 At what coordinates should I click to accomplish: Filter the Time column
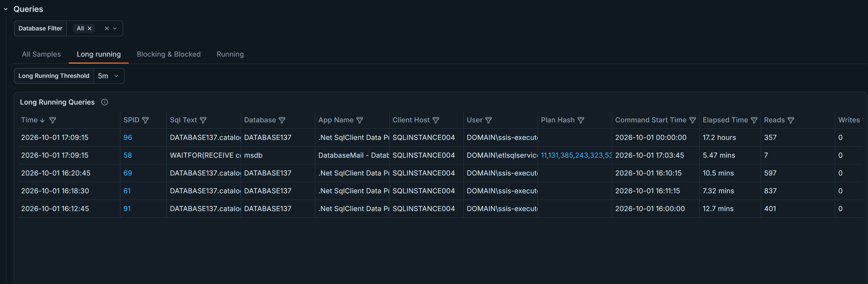tap(53, 121)
